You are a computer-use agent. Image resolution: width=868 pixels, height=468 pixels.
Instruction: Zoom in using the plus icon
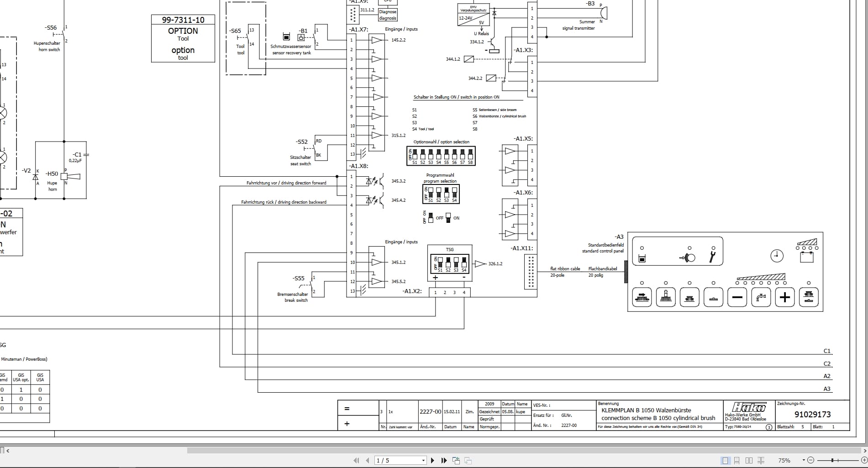pyautogui.click(x=864, y=460)
